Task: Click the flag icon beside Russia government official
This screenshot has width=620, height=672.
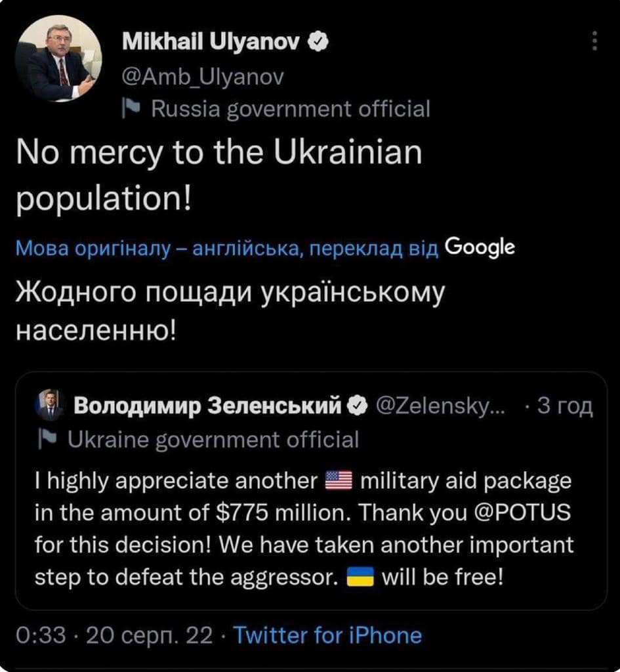Action: point(131,108)
